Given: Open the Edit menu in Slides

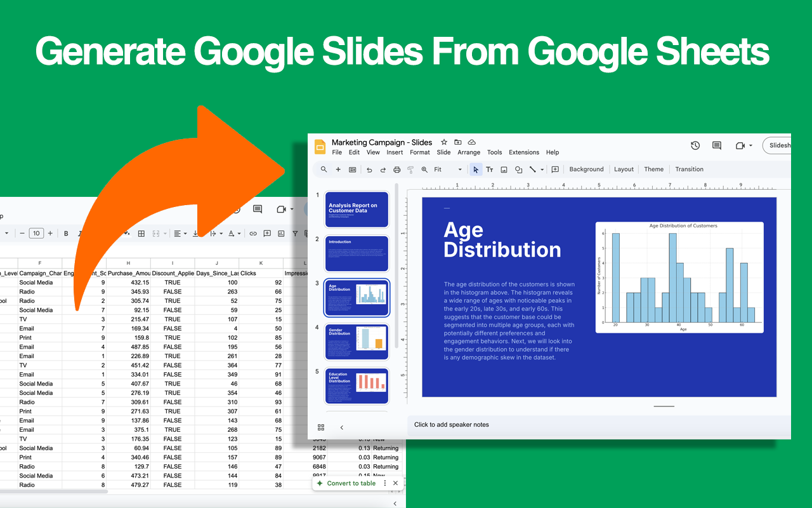Looking at the screenshot, I should coord(354,152).
